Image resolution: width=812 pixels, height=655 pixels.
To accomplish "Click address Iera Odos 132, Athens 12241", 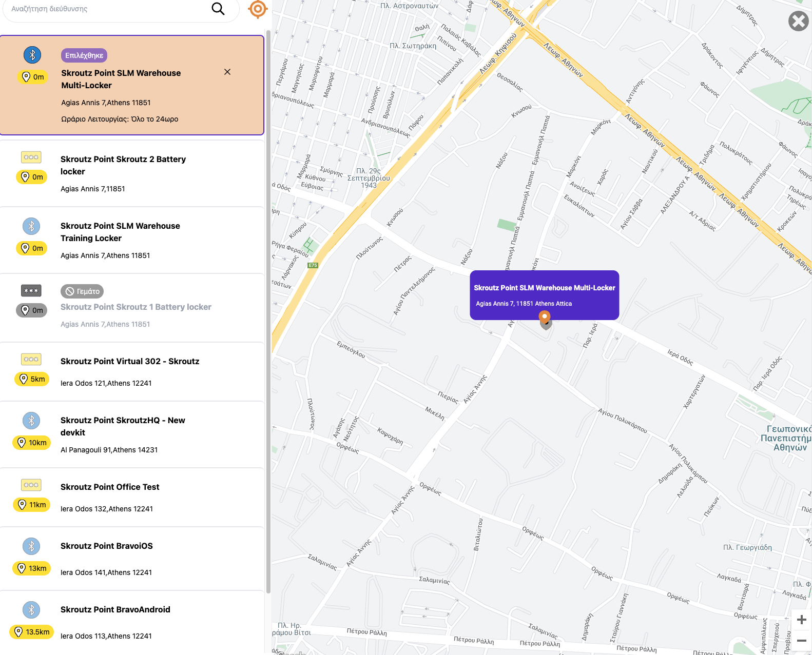I will click(x=107, y=509).
